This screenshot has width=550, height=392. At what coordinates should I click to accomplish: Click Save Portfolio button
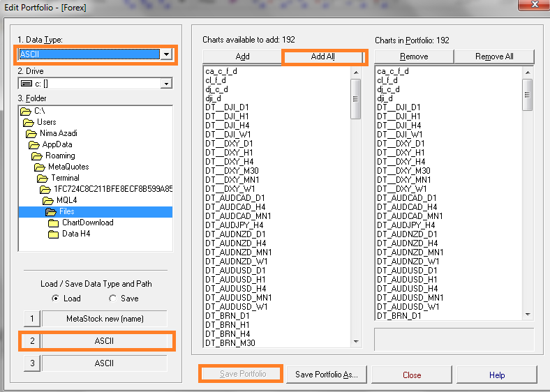coord(243,374)
